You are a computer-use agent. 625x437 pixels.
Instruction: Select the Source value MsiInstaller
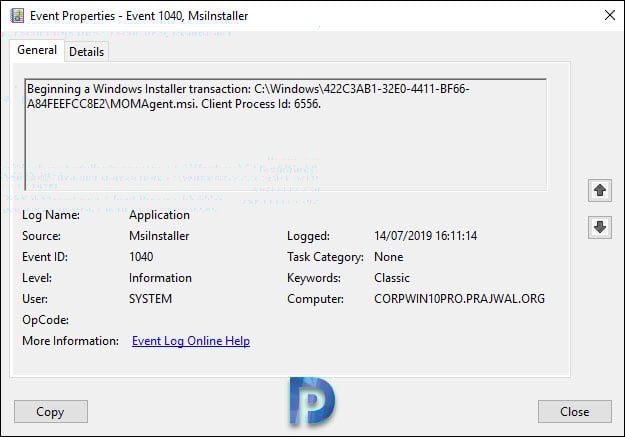[159, 236]
